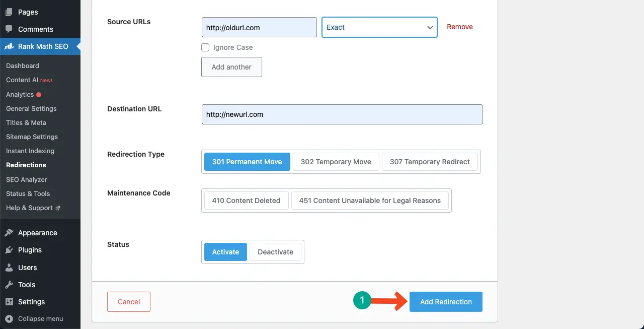Click the Status field label

pos(118,244)
